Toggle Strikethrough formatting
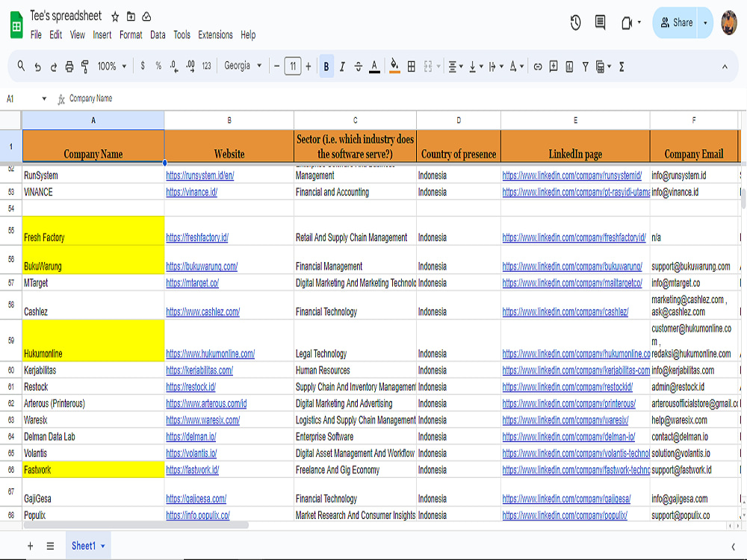The image size is (747, 560). tap(359, 66)
